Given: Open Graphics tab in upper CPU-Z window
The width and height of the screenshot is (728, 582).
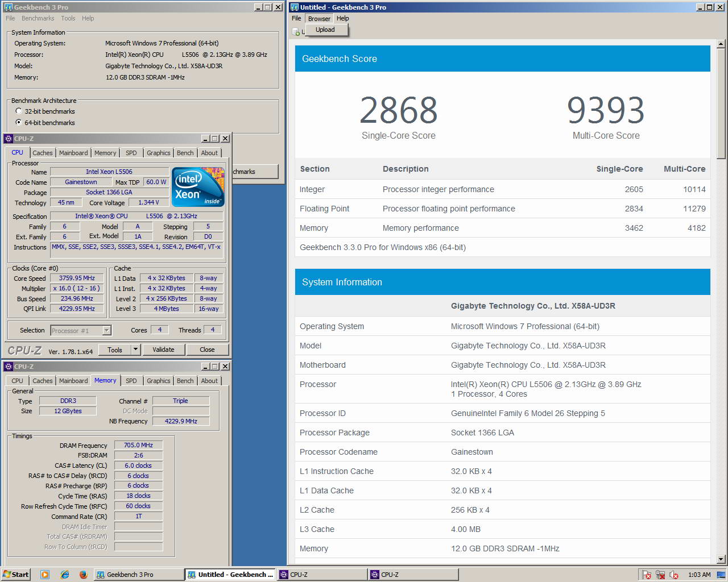Looking at the screenshot, I should tap(158, 153).
